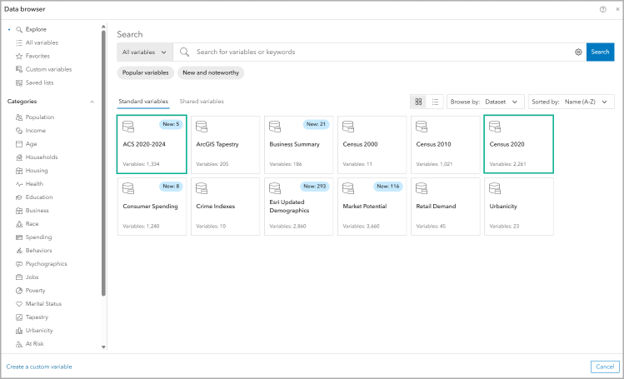Screen dimensions: 624x379
Task: Open the Browse by Dataset dropdown
Action: (486, 102)
